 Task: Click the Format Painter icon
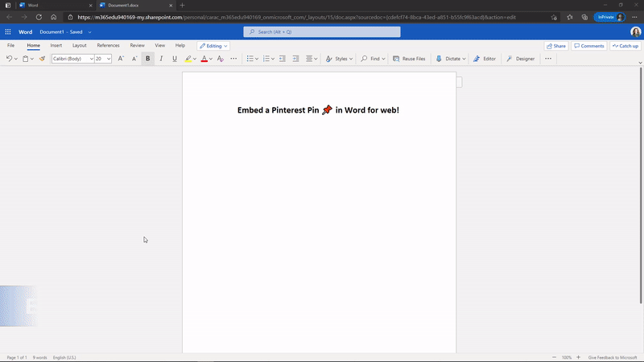tap(42, 59)
